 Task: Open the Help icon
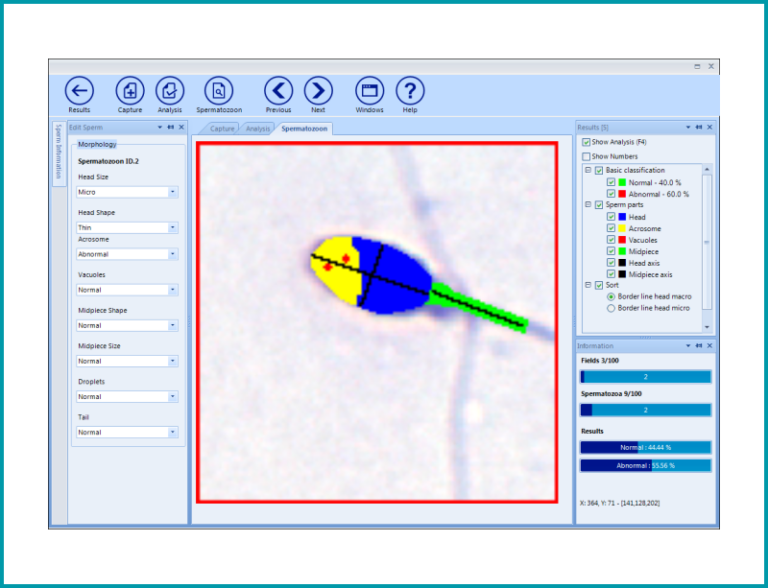coord(410,90)
